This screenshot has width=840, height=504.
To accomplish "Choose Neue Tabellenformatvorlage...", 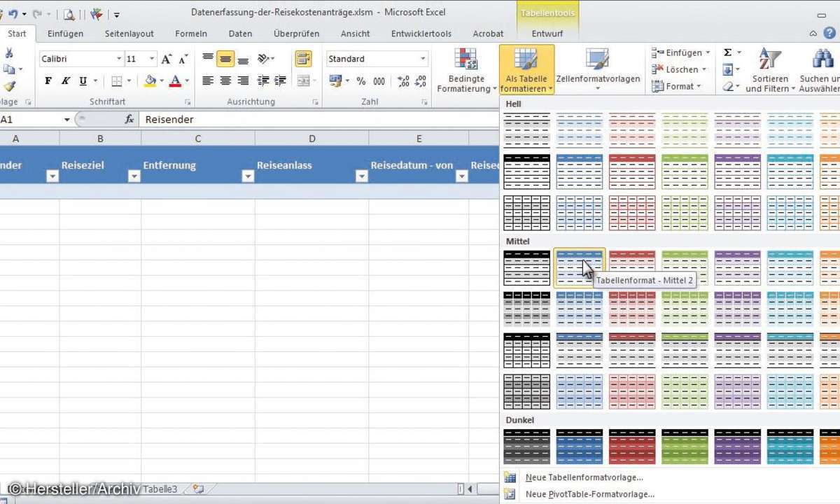I will (x=584, y=477).
